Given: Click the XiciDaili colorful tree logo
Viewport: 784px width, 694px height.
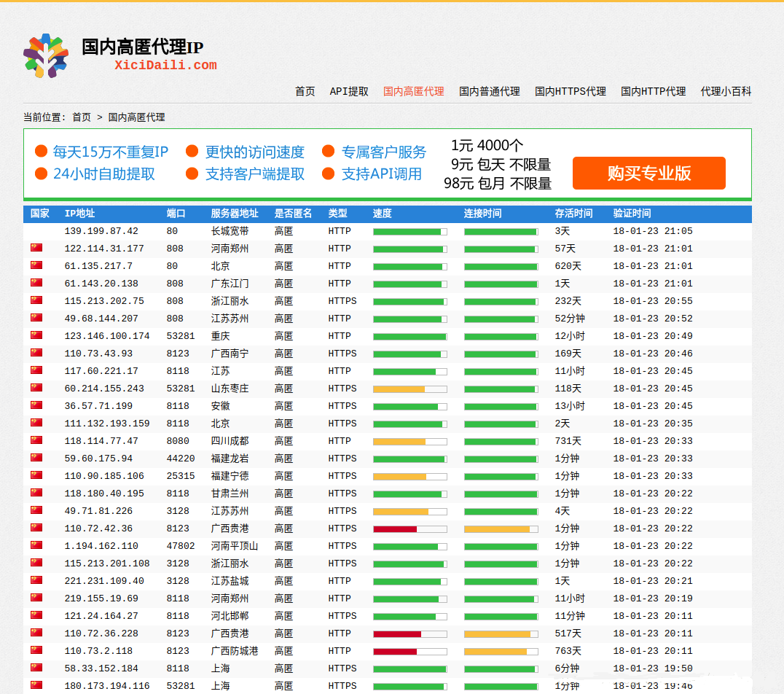Looking at the screenshot, I should click(45, 55).
